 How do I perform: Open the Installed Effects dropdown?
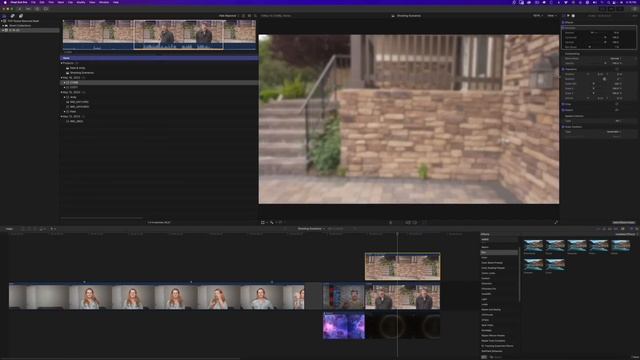coord(626,234)
